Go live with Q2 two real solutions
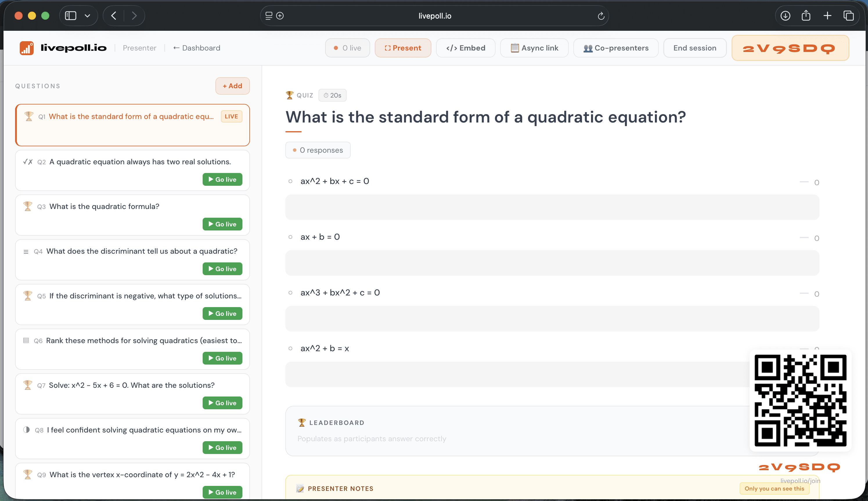Viewport: 868px width, 501px height. click(222, 179)
